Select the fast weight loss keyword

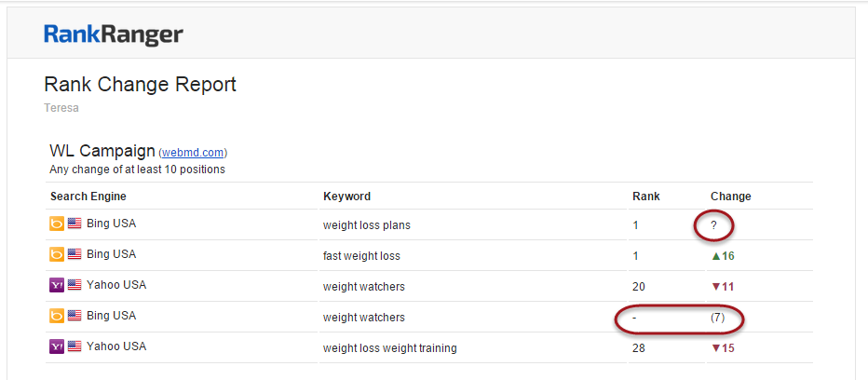[x=361, y=255]
